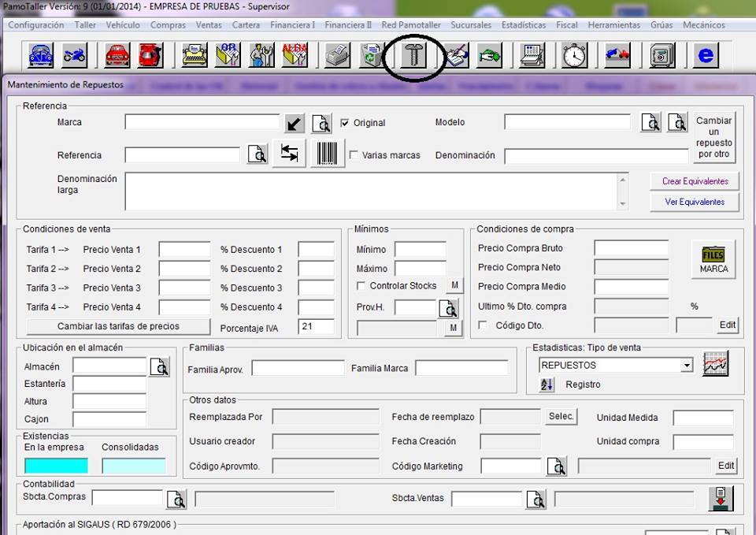Click the A-Z sort Registro icon

pyautogui.click(x=547, y=385)
